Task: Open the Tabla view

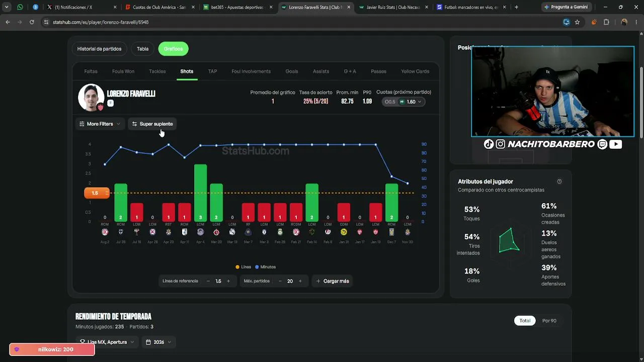Action: 143,49
